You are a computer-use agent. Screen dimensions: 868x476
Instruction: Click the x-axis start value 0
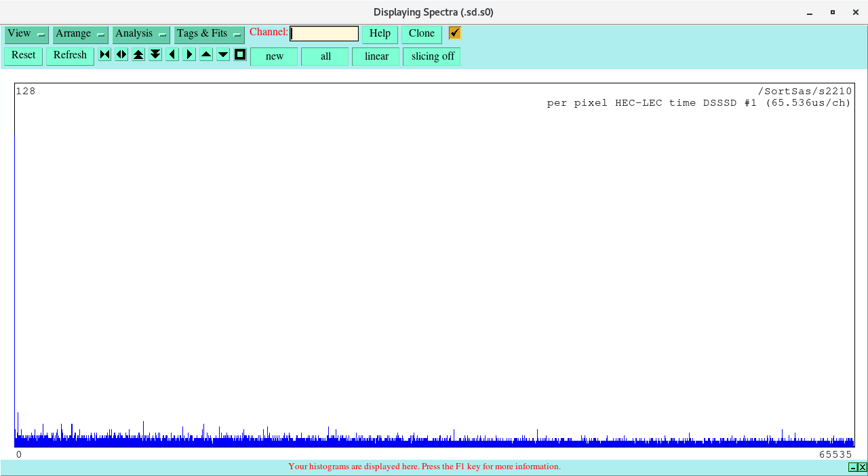(x=19, y=454)
